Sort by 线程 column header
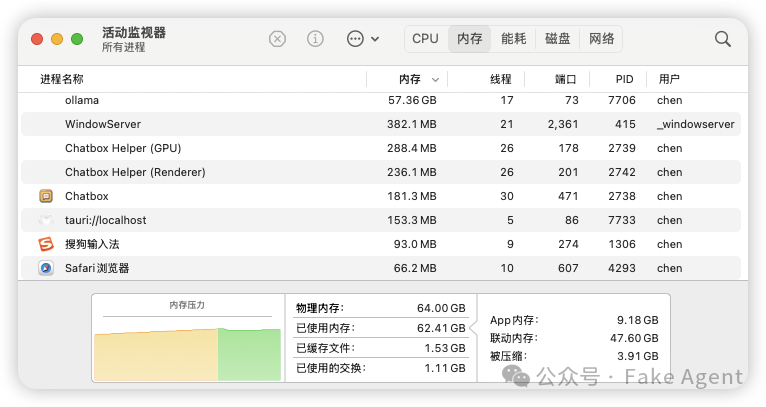The height and width of the screenshot is (407, 766). [501, 79]
